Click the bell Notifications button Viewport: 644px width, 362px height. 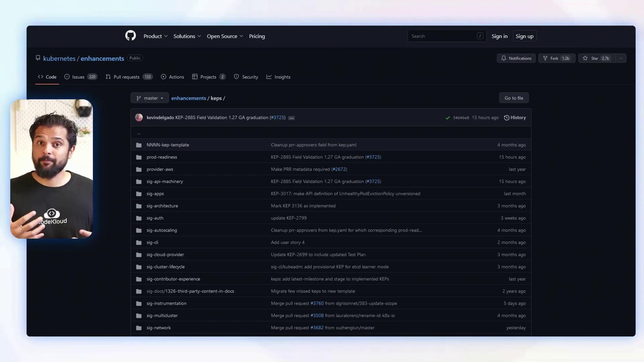pos(516,58)
